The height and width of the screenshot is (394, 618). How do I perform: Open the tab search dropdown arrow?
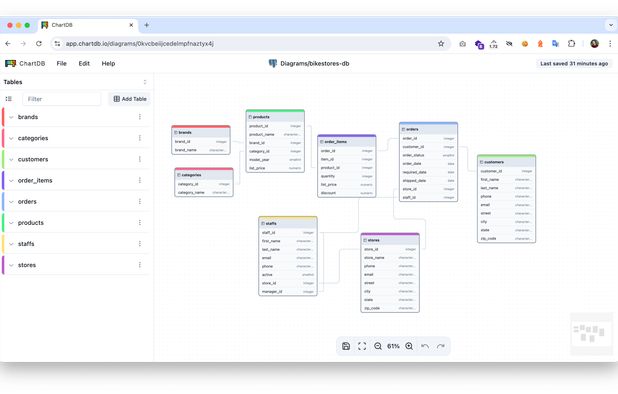coord(611,25)
